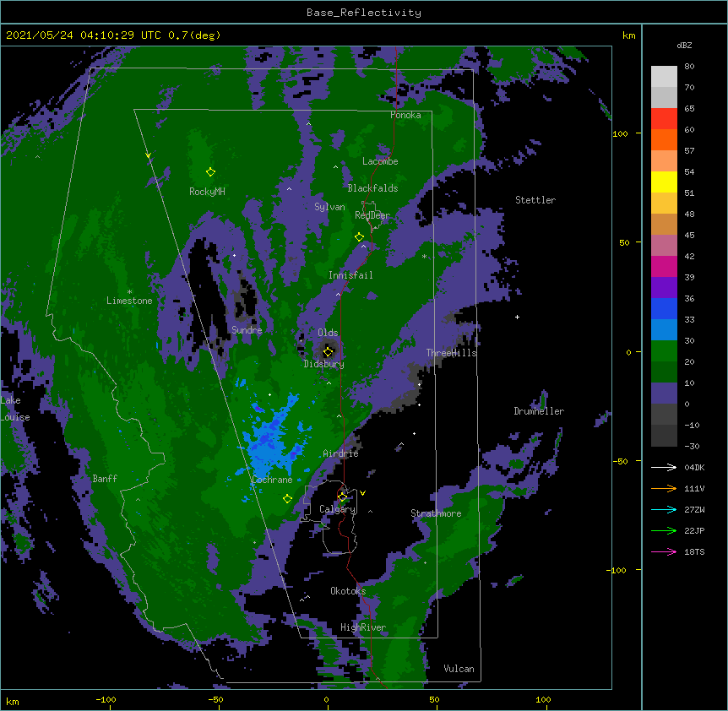Viewport: 728px width, 711px height.
Task: Click the Airdrie town label
Action: click(x=341, y=453)
